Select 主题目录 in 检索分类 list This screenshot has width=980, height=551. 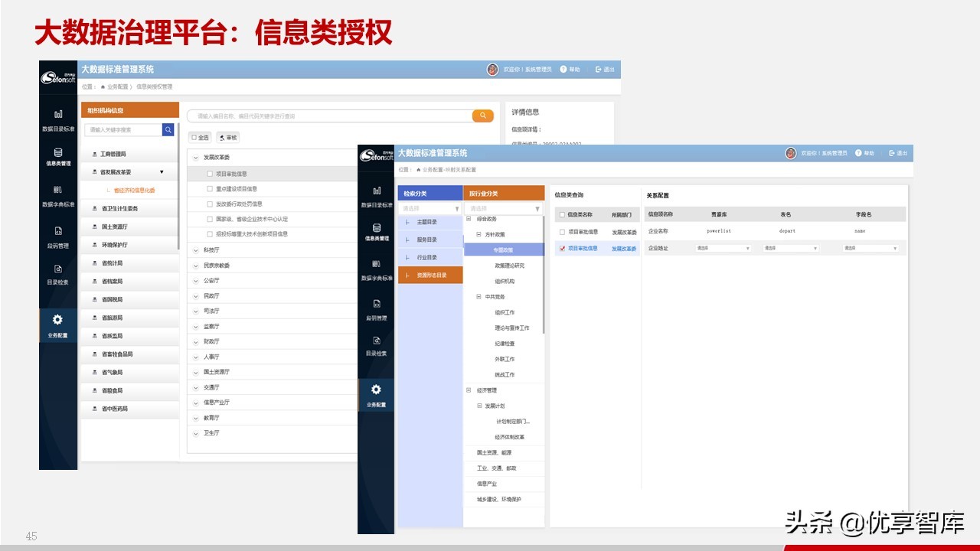pos(430,223)
